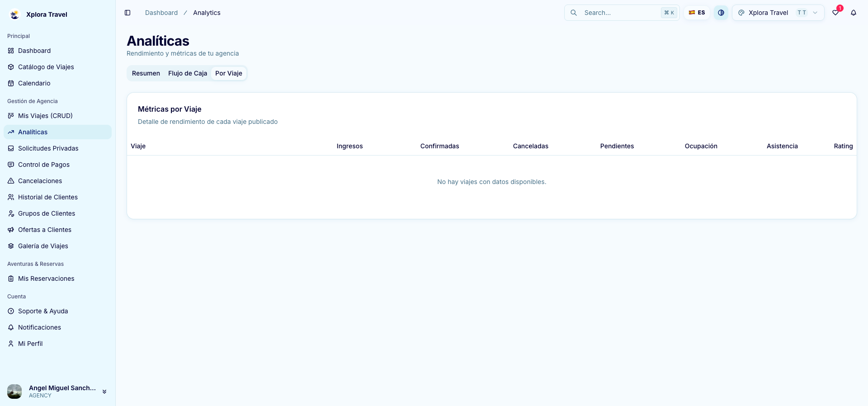Toggle the sidebar collapse icon
868x406 pixels.
[127, 13]
